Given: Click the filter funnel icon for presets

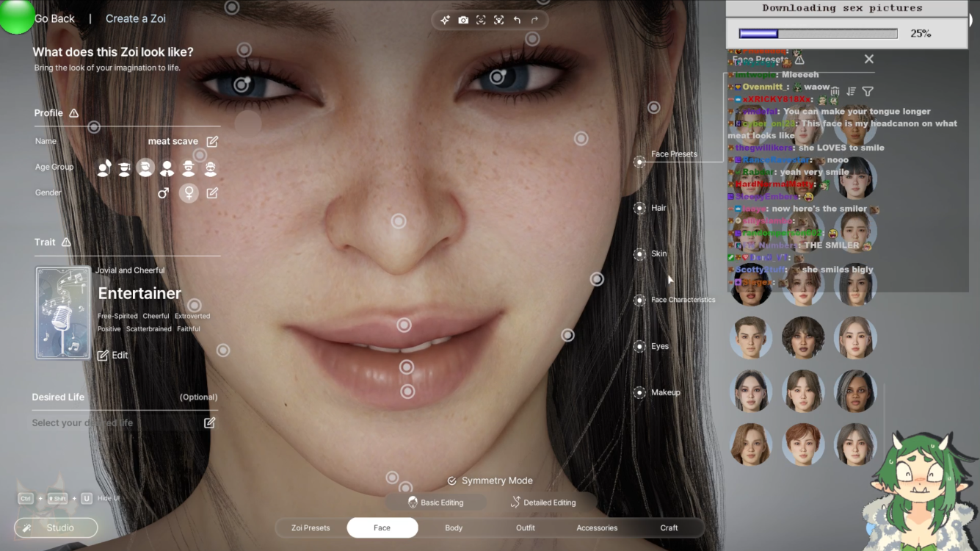Looking at the screenshot, I should pos(868,92).
